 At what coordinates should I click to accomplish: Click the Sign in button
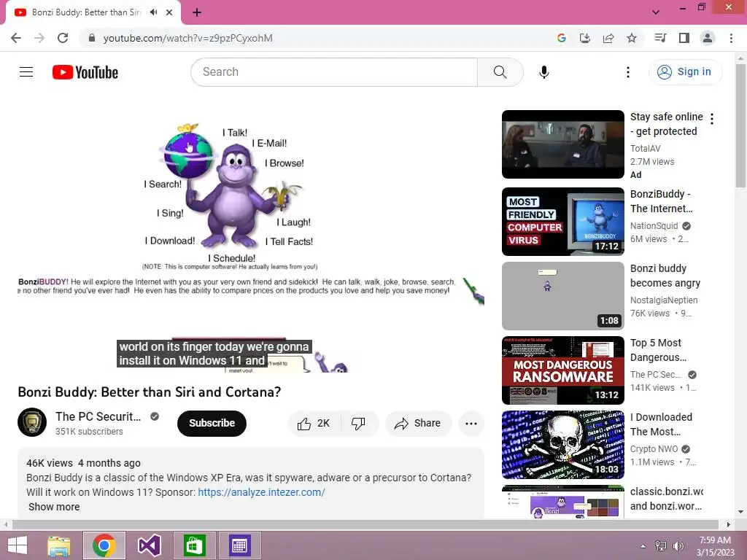(x=685, y=72)
